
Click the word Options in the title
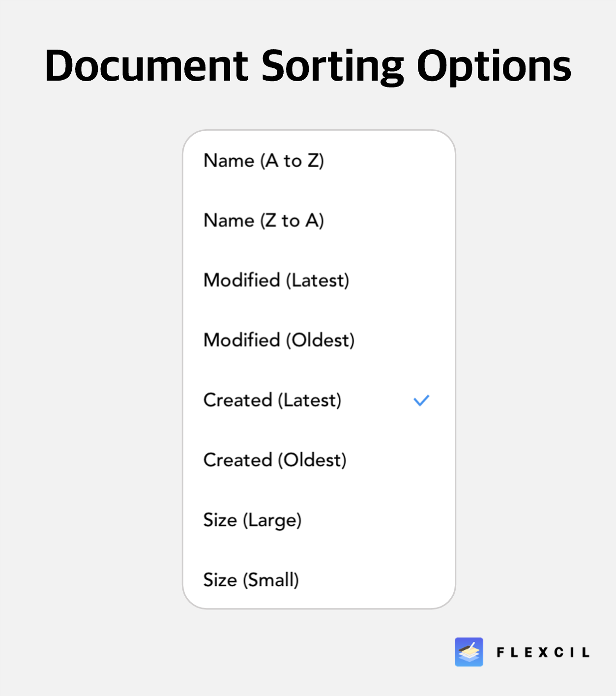point(494,68)
